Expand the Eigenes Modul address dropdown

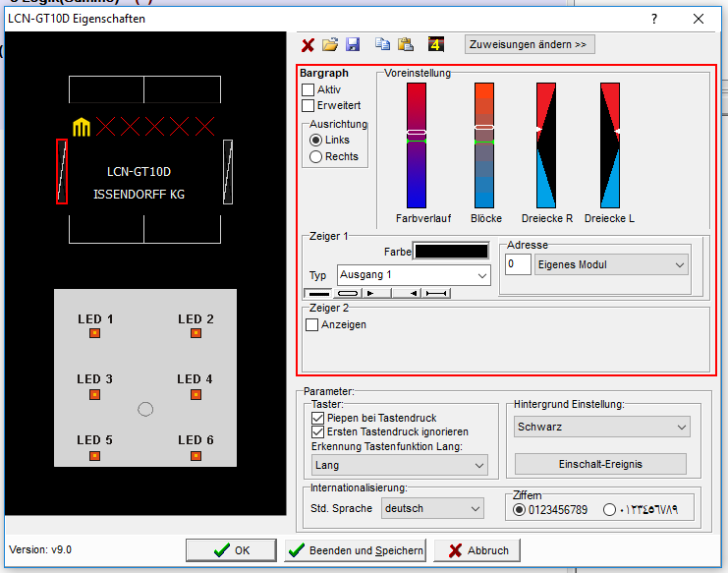click(x=611, y=264)
